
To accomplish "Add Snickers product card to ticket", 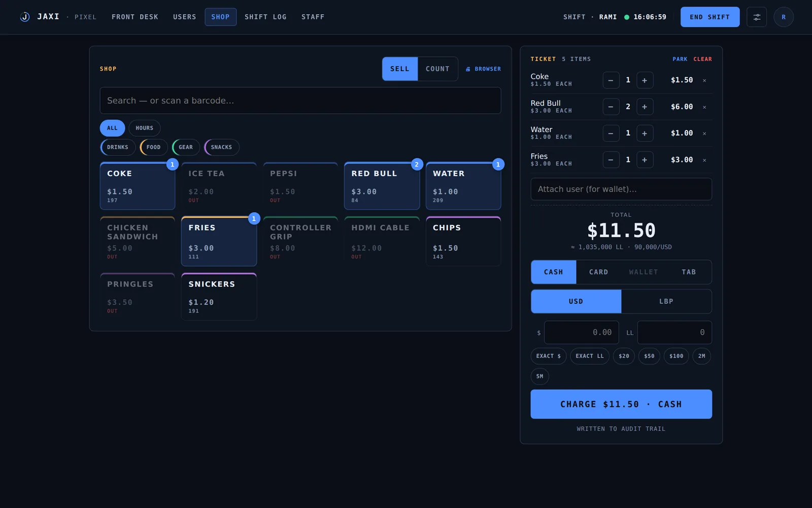I will 219,297.
